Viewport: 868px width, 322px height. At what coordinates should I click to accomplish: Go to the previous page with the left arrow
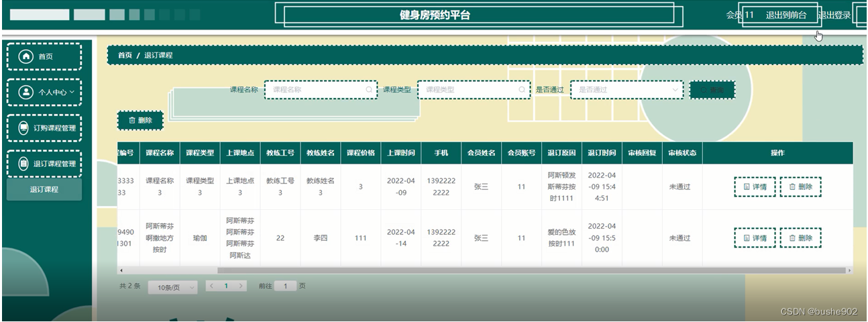tap(211, 286)
